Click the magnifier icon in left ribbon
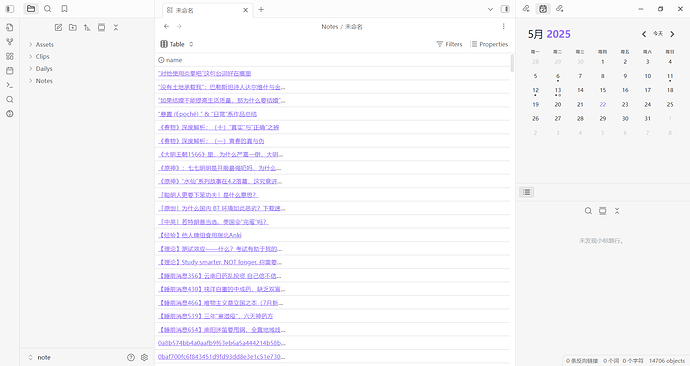 point(10,99)
